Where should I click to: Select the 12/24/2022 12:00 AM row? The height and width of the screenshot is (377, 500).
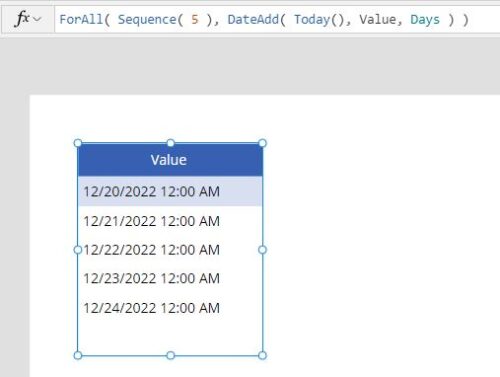click(x=170, y=308)
